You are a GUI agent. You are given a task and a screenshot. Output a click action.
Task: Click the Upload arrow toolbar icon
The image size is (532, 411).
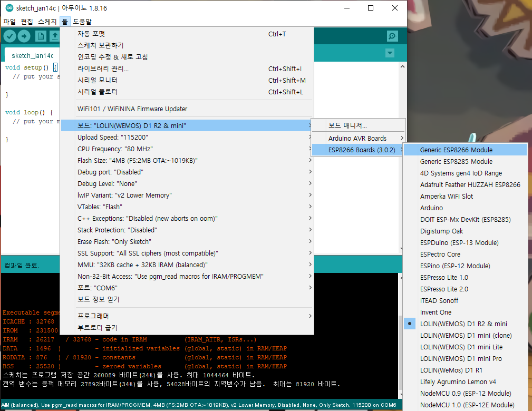[x=24, y=36]
